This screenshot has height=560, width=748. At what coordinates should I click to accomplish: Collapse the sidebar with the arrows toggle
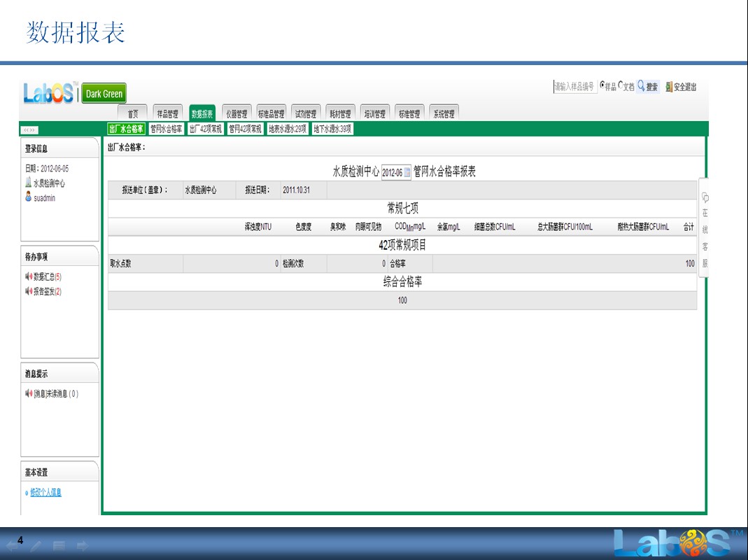(30, 129)
